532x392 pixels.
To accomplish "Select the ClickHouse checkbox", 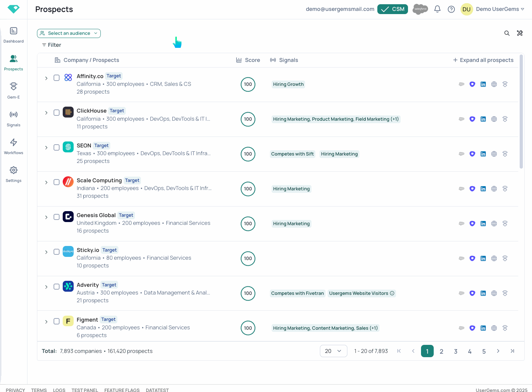I will coord(56,113).
